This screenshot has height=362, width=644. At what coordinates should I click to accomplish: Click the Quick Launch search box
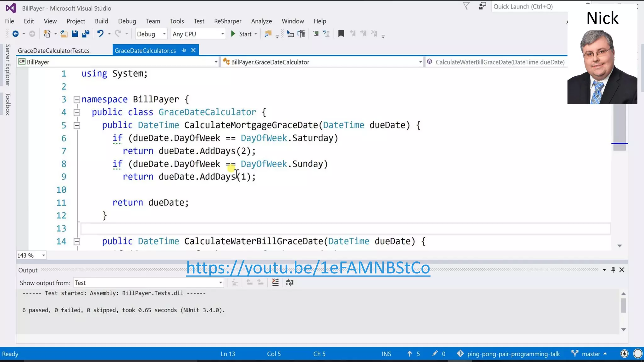(x=528, y=7)
